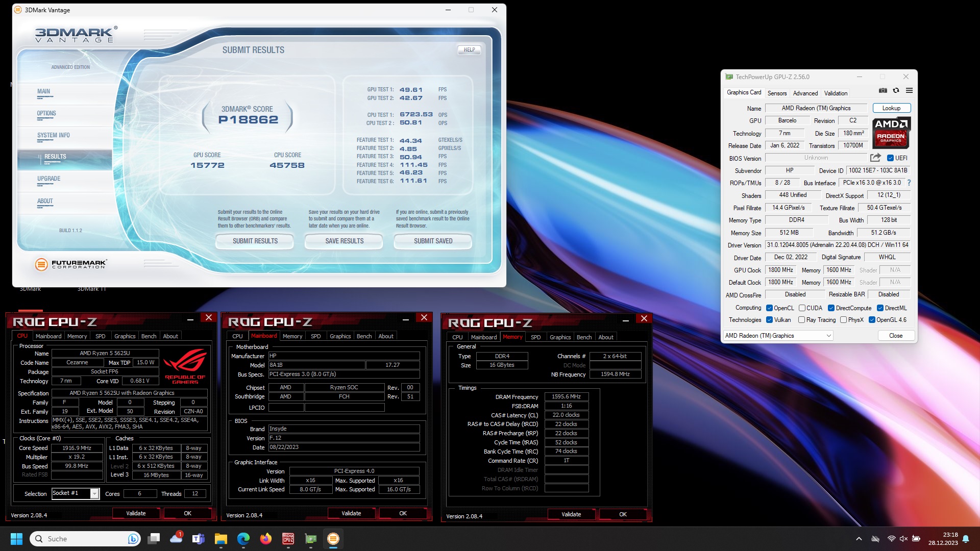Switch to the Validation tab in GPU-Z
The height and width of the screenshot is (551, 980).
836,93
